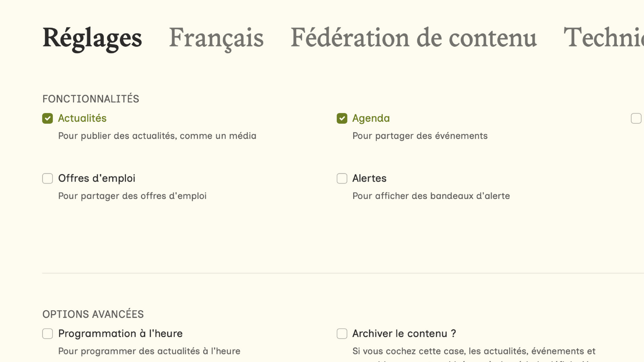The height and width of the screenshot is (362, 644).
Task: Enable the Offres d'emploi checkbox
Action: click(x=47, y=178)
